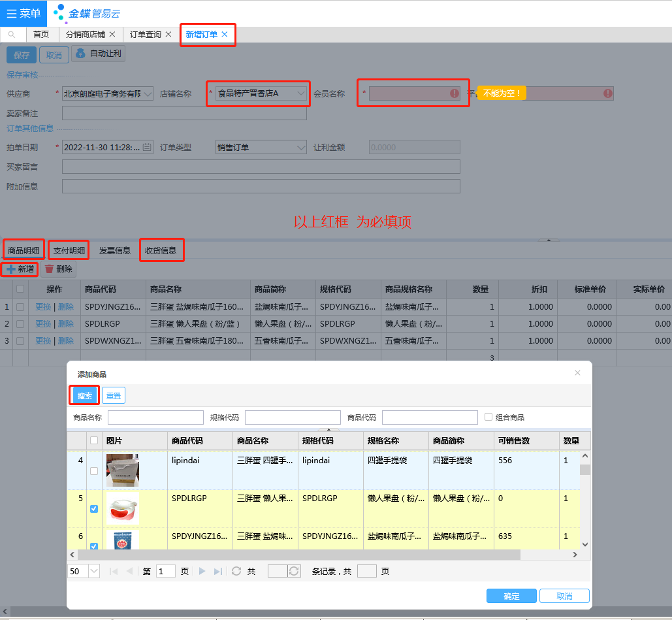Open the 拍单日期 calendar picker icon
Screen dimensions: 672x620
(x=147, y=148)
